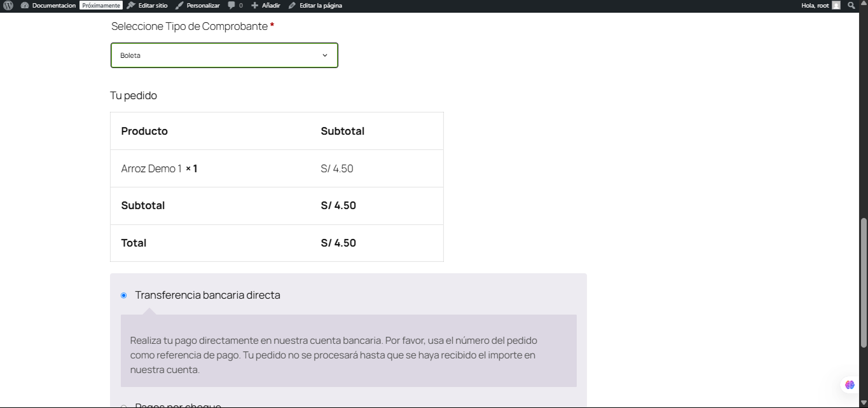
Task: Click the page vertical scrollbar thumb
Action: 863,283
